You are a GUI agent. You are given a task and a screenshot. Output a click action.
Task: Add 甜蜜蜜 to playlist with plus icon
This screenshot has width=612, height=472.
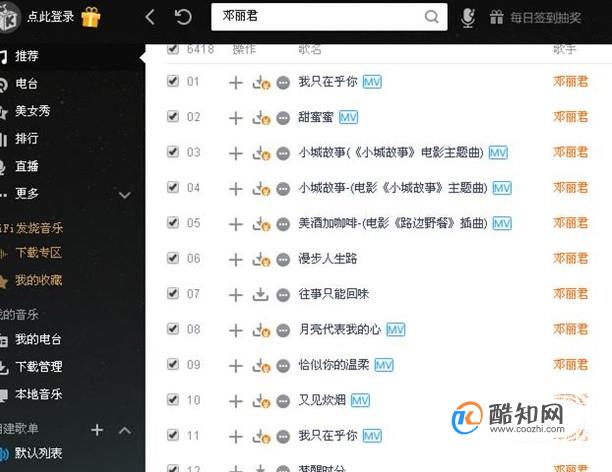click(235, 118)
